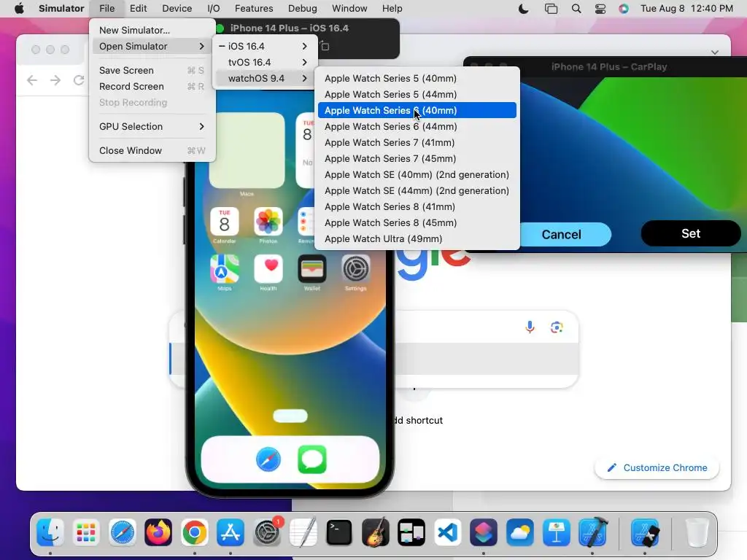The image size is (747, 560).
Task: Open Terminal from the Dock
Action: 339,532
